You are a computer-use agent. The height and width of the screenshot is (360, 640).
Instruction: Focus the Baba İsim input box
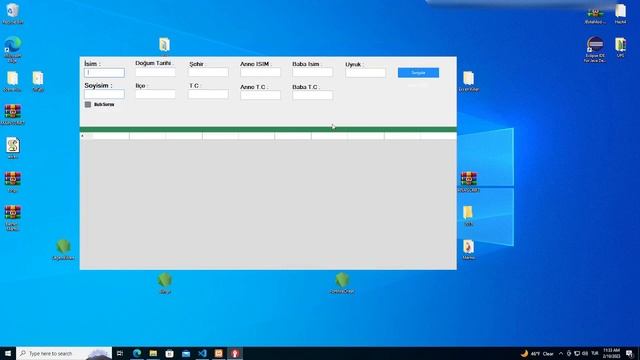(x=313, y=72)
